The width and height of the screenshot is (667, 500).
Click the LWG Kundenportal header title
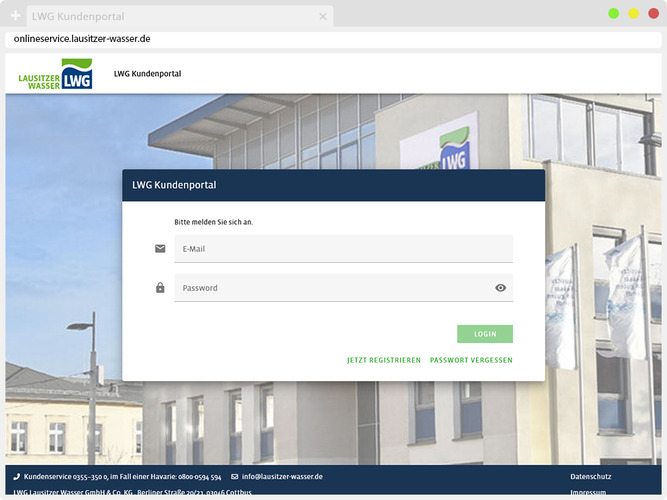(x=147, y=74)
